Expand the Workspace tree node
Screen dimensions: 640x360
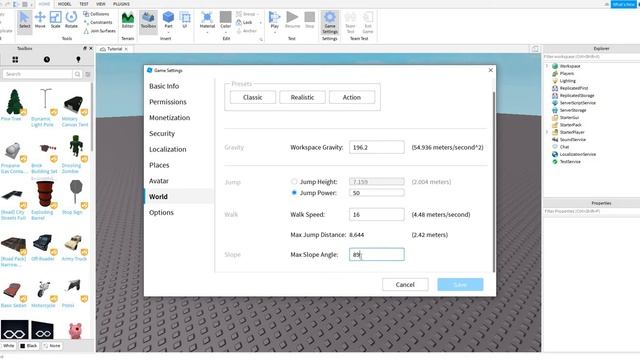[547, 66]
